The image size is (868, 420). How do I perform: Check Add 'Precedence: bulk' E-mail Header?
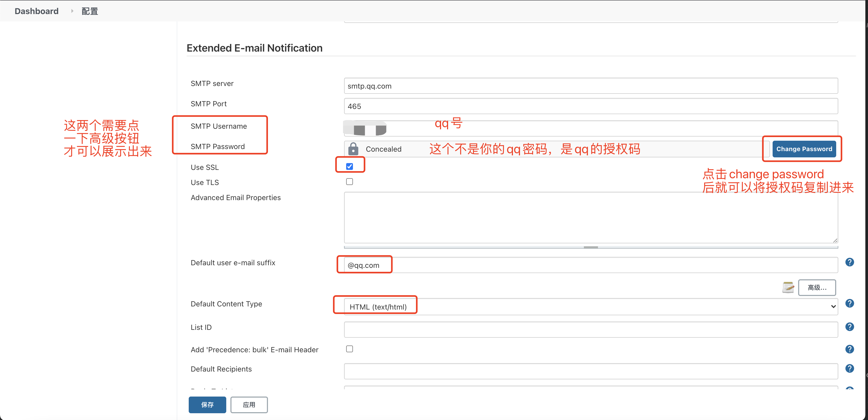pyautogui.click(x=350, y=349)
